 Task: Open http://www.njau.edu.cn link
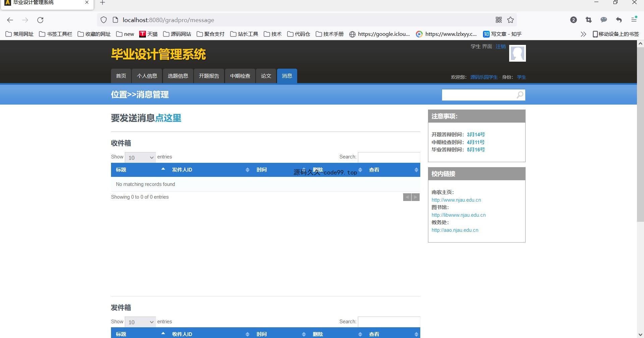(456, 200)
